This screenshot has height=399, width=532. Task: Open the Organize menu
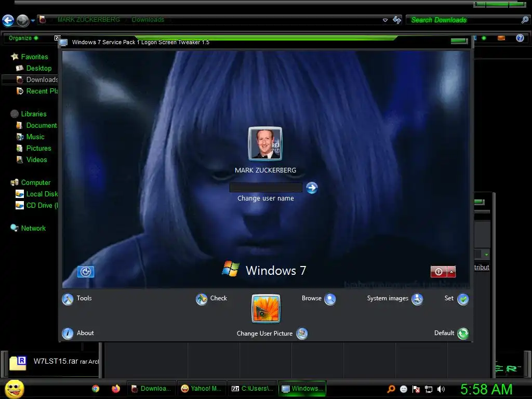(x=23, y=38)
